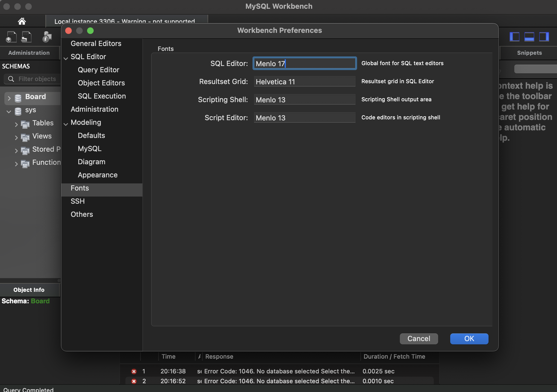557x392 pixels.
Task: Open the schema inspector toolbar icon
Action: tap(47, 37)
